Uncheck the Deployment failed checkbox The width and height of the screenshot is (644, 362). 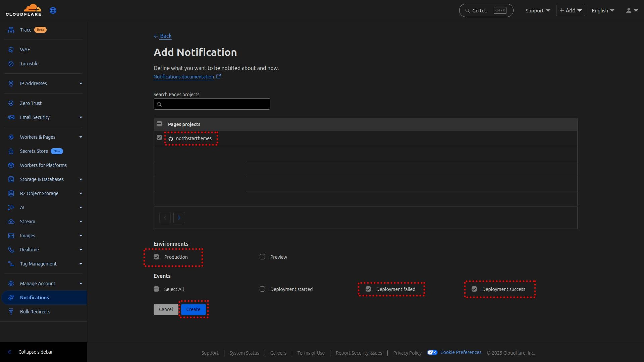pyautogui.click(x=368, y=289)
